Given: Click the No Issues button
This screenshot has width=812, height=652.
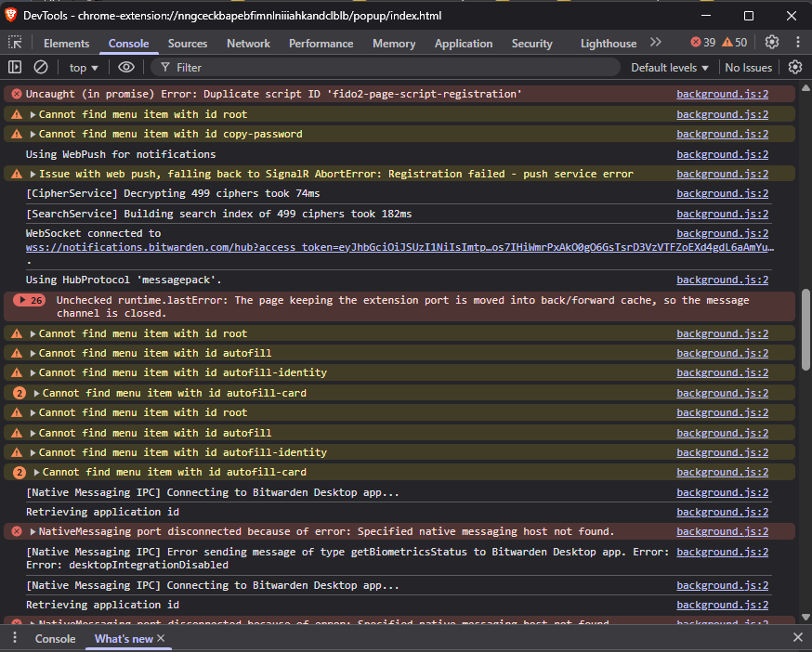Looking at the screenshot, I should coord(748,67).
